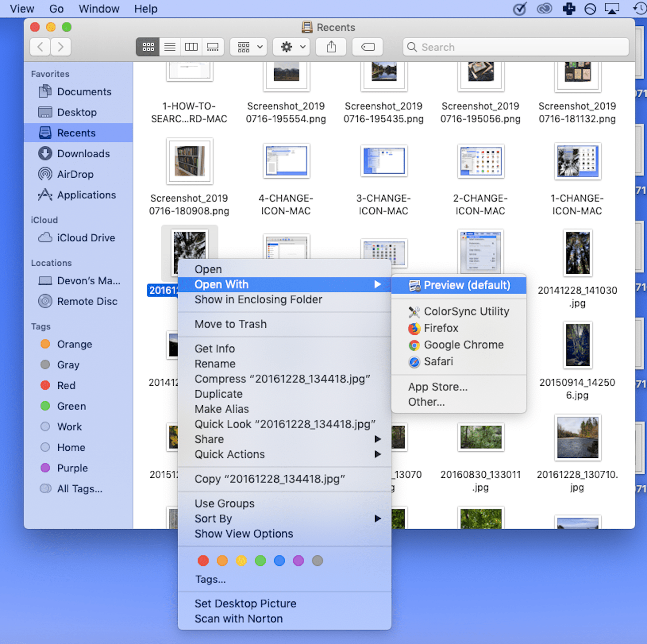
Task: Open AirDrop in the sidebar
Action: [75, 174]
